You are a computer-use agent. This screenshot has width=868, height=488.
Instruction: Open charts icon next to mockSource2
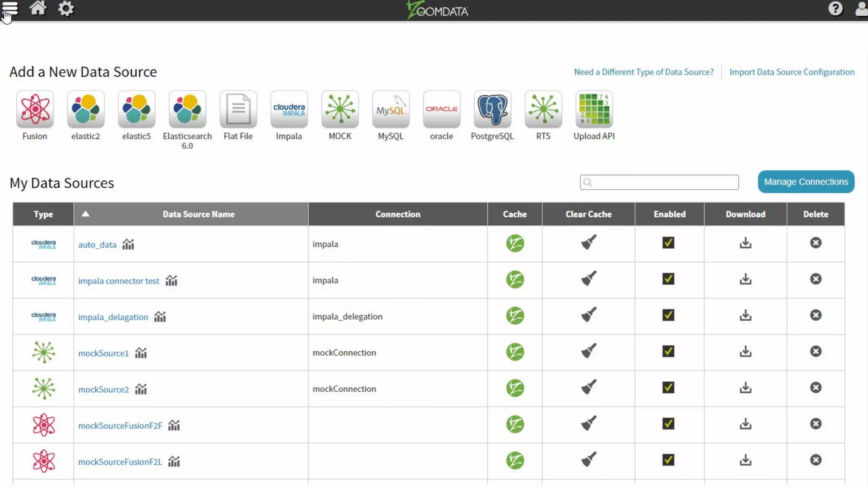click(141, 389)
